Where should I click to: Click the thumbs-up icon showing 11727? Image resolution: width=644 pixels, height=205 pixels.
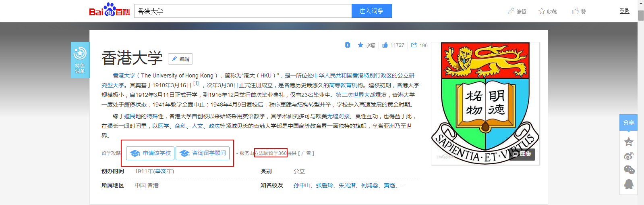(x=385, y=45)
